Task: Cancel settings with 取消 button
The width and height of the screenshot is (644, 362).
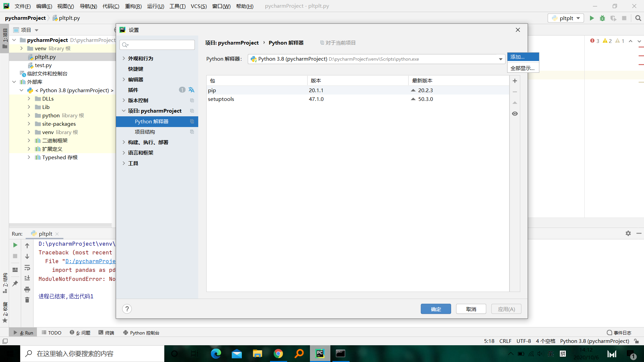Action: pos(471,309)
